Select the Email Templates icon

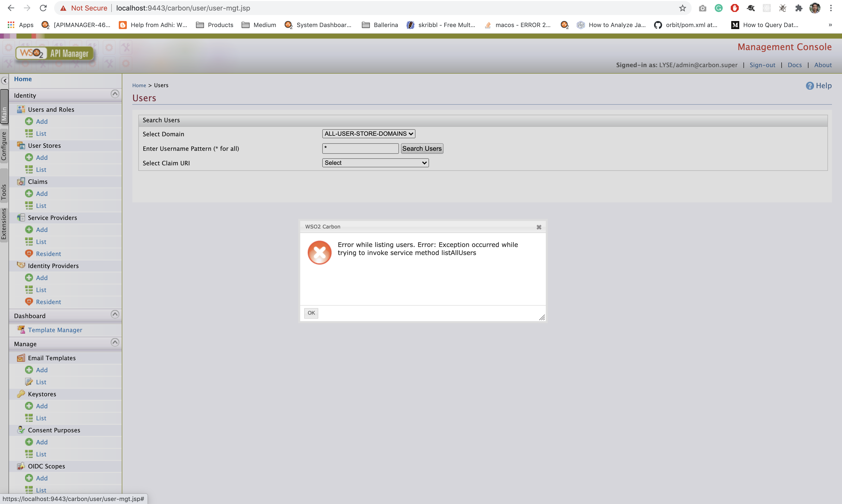[21, 358]
